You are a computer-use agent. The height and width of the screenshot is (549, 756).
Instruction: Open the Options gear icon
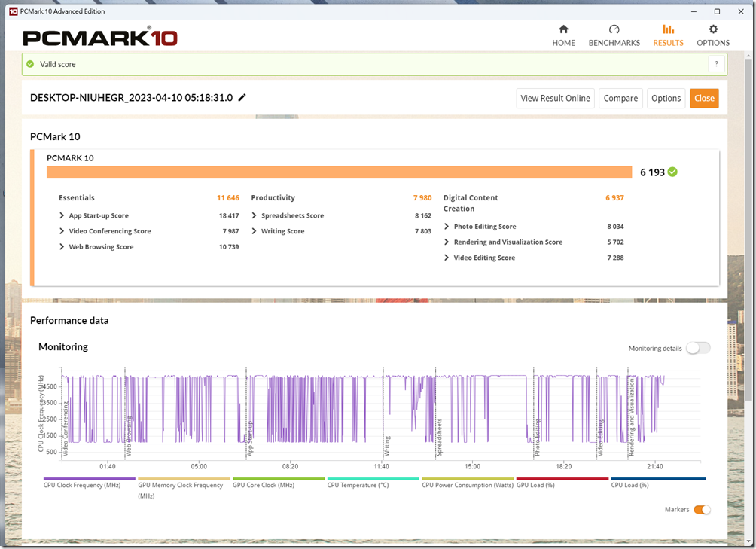pyautogui.click(x=713, y=29)
